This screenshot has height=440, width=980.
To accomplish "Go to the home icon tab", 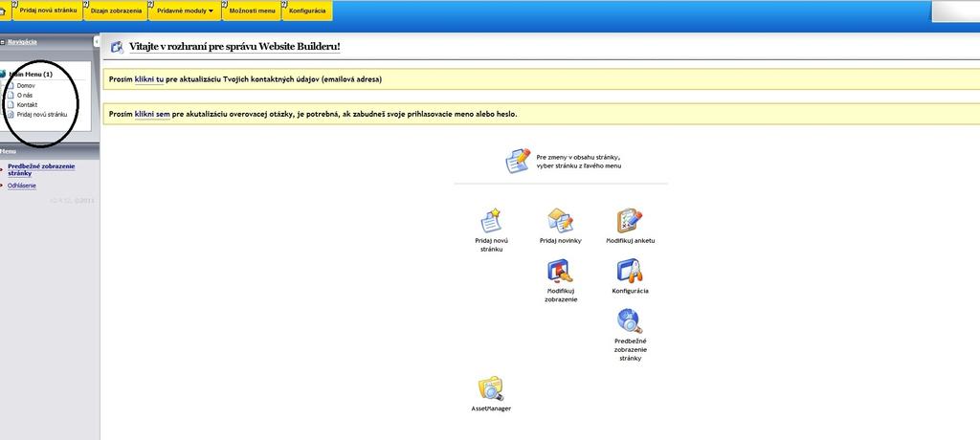I will coord(3,11).
